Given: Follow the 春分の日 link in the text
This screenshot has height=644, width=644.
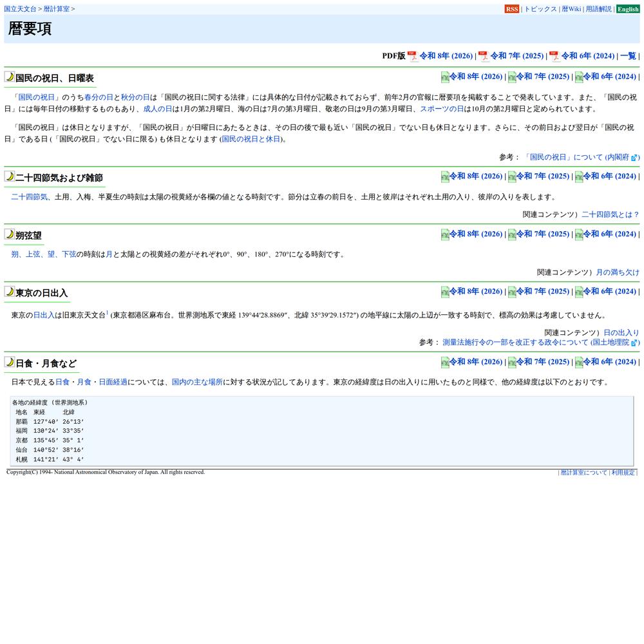Looking at the screenshot, I should (99, 97).
